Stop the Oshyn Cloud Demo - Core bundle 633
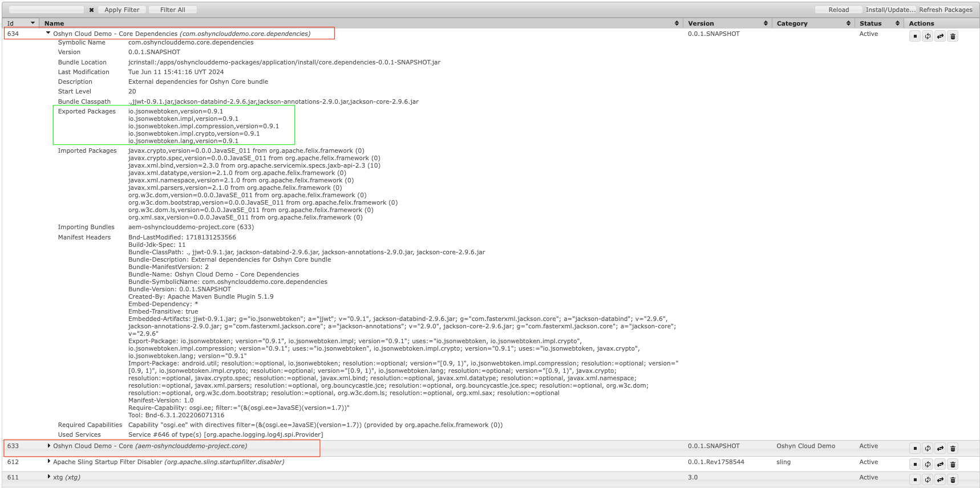Screen dimensions: 980x488 pyautogui.click(x=915, y=449)
